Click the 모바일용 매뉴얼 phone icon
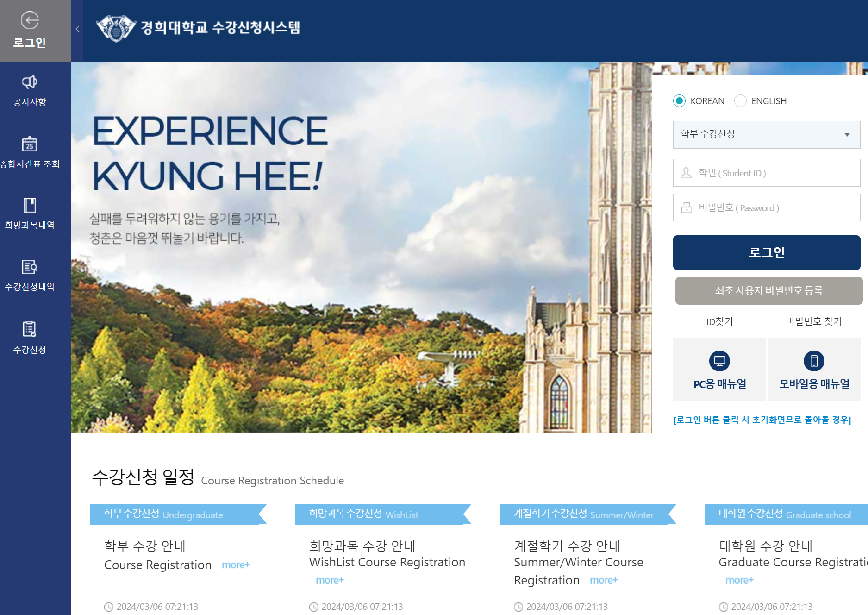Viewport: 868px width, 615px height. point(814,361)
